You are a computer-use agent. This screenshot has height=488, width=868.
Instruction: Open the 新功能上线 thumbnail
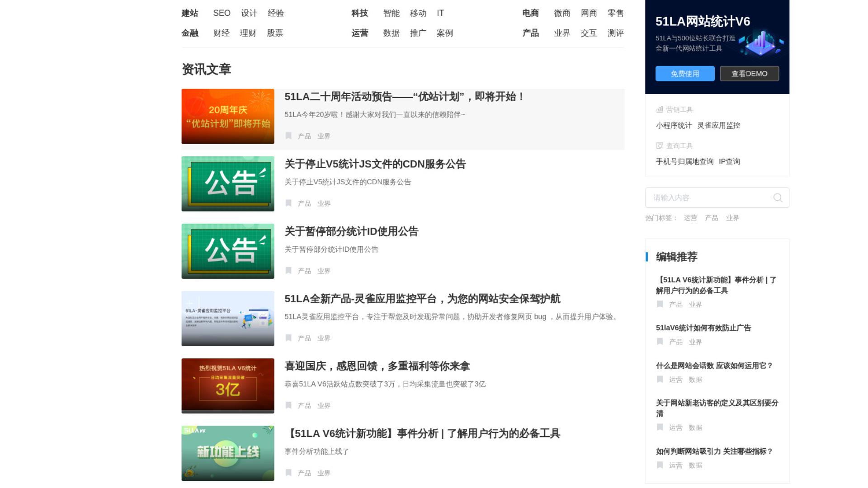click(228, 453)
